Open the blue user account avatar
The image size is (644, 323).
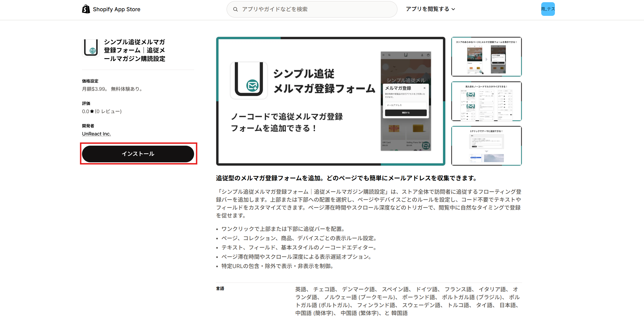[548, 9]
